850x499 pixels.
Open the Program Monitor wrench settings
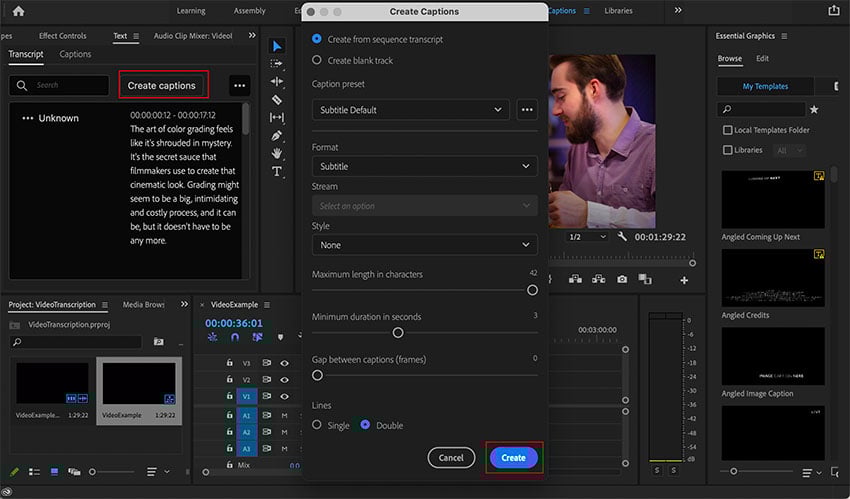[622, 237]
